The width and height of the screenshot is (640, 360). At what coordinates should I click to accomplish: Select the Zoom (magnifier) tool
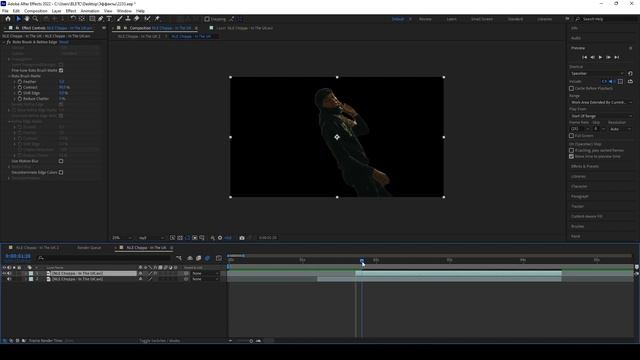point(36,19)
